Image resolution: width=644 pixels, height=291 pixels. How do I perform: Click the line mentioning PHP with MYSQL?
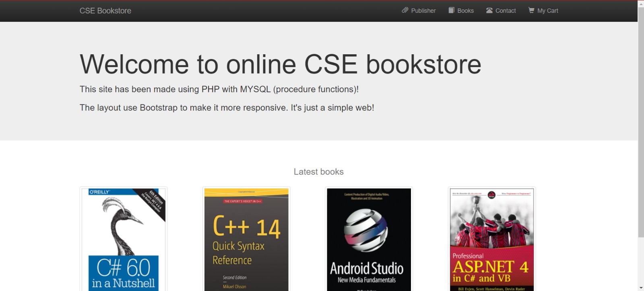(219, 89)
